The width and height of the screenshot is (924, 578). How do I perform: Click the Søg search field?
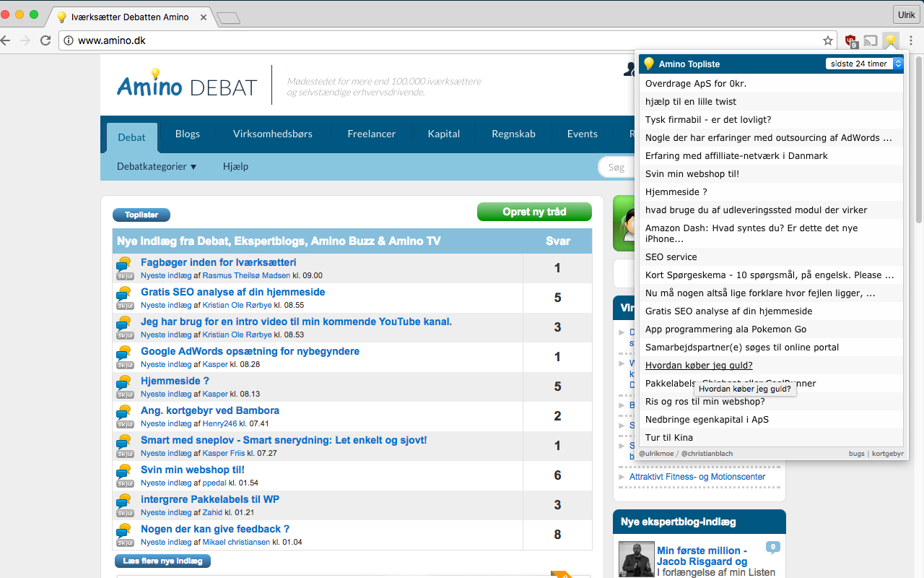tap(617, 167)
